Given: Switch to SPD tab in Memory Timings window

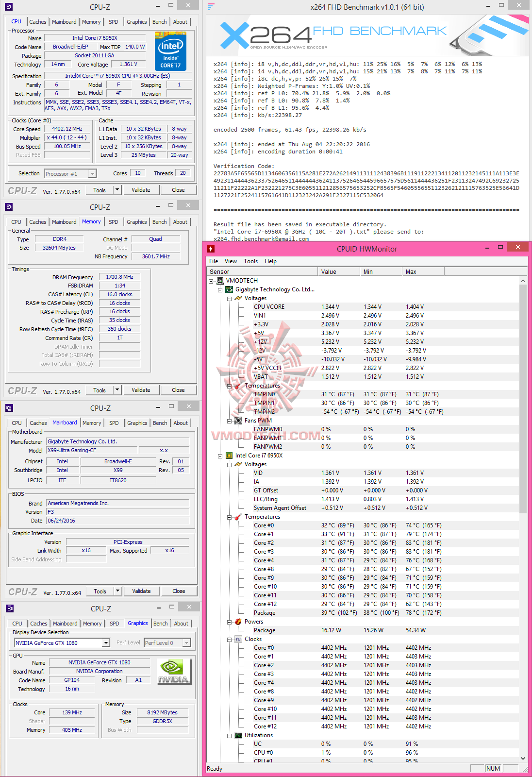Looking at the screenshot, I should point(114,222).
